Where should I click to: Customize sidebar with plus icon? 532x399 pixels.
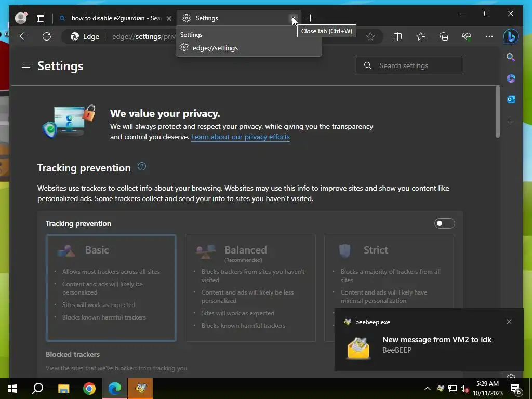click(511, 122)
